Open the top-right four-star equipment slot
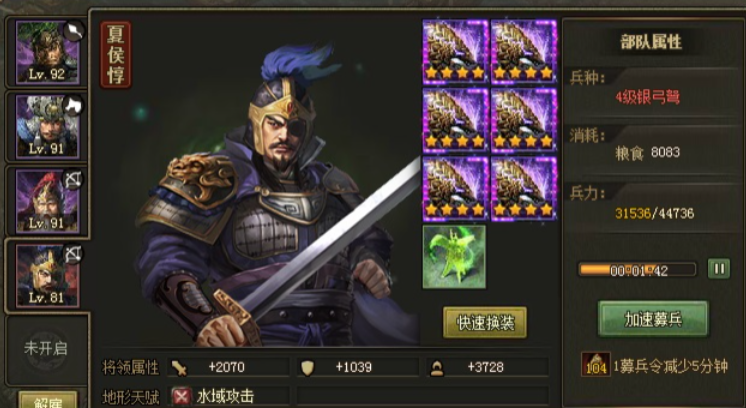This screenshot has width=746, height=408. click(x=524, y=52)
